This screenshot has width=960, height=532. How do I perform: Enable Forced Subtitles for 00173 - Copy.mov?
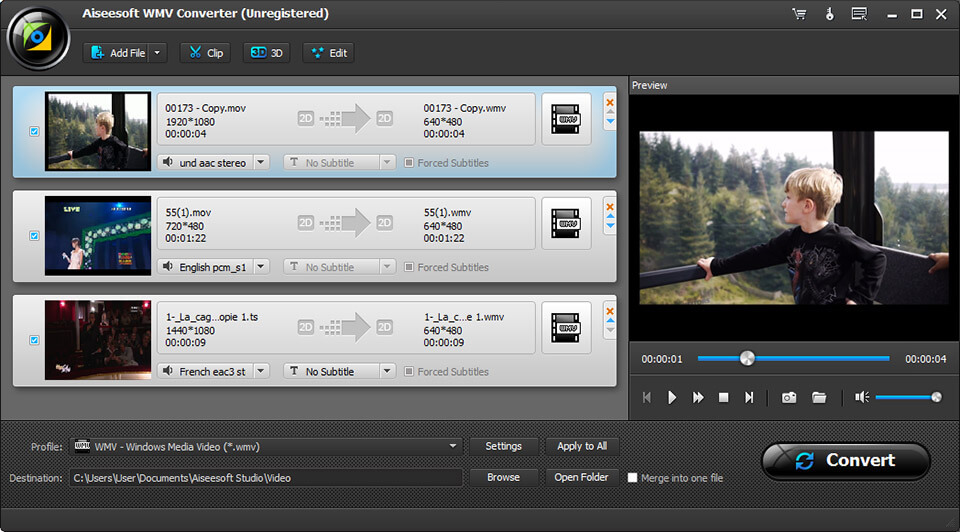tap(409, 163)
